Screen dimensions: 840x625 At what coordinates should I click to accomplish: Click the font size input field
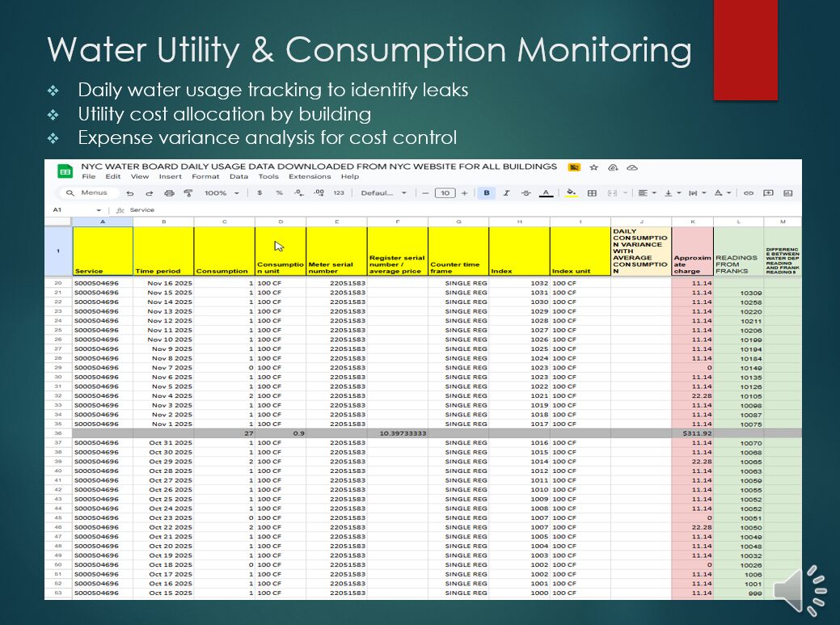tap(445, 193)
